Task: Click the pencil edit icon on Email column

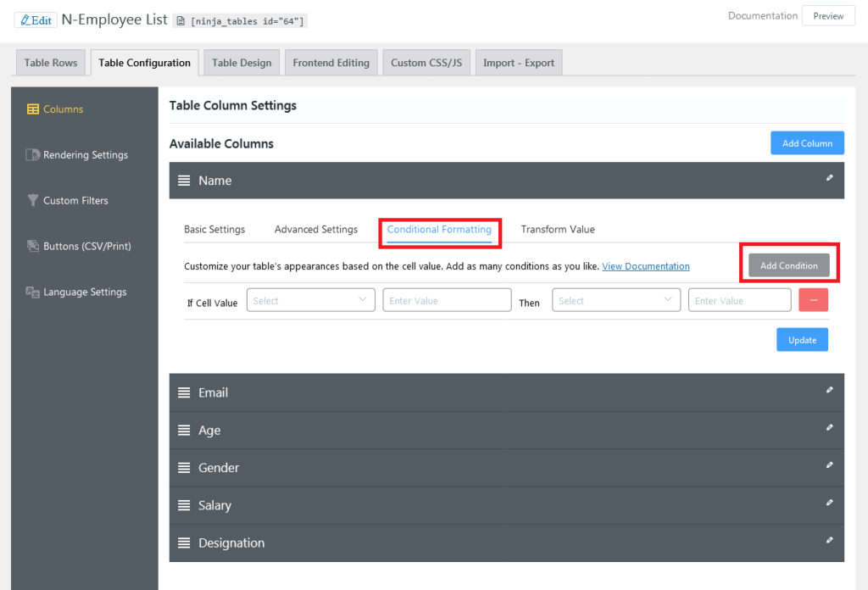Action: [x=830, y=390]
